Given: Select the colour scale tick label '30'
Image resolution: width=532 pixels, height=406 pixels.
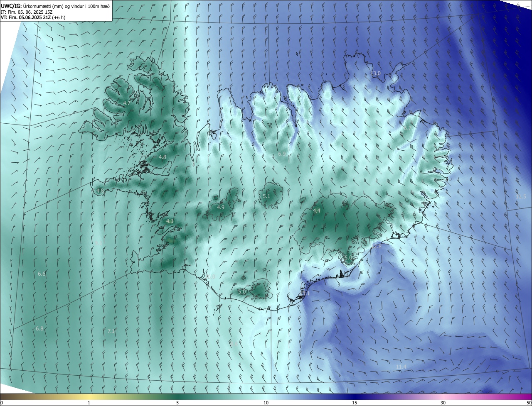Looking at the screenshot, I should (443, 403).
